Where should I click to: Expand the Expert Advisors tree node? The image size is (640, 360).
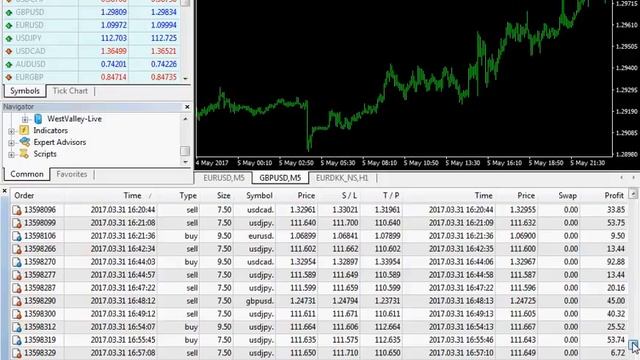tap(11, 143)
